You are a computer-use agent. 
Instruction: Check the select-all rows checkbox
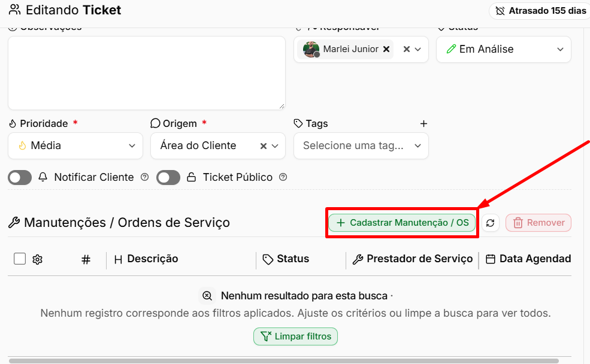20,259
